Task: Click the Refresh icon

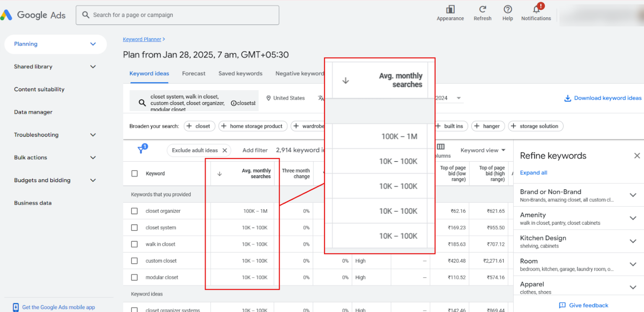Action: pyautogui.click(x=483, y=9)
